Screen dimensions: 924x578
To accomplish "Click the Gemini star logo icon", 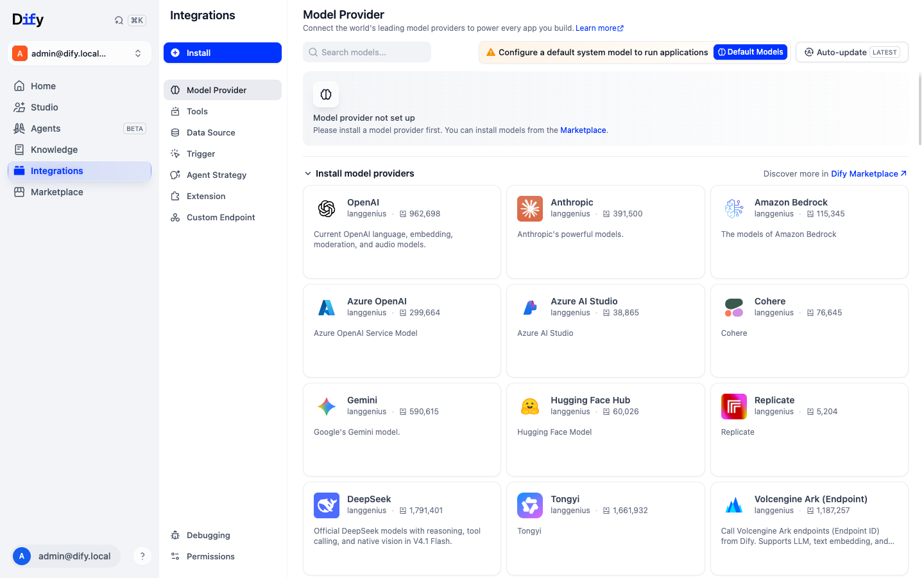I will tap(327, 407).
